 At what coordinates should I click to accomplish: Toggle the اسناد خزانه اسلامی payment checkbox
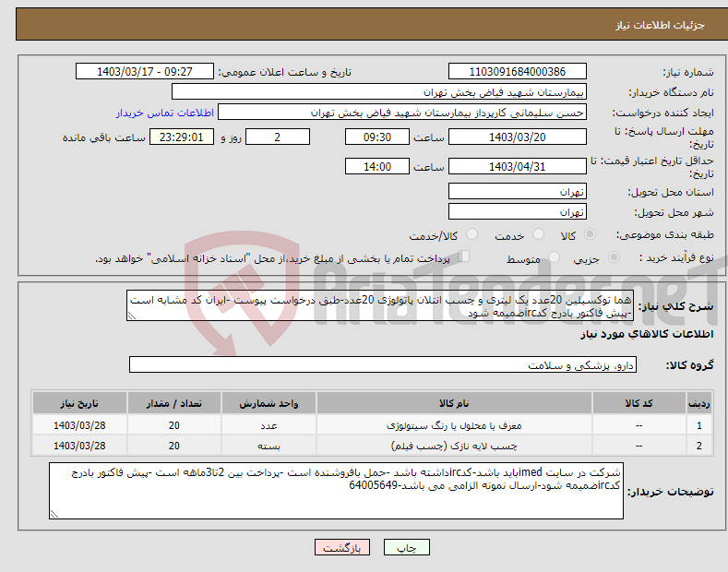[463, 256]
